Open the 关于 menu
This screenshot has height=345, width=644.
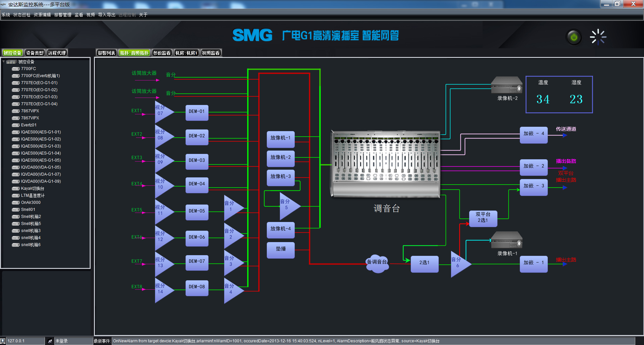click(143, 15)
